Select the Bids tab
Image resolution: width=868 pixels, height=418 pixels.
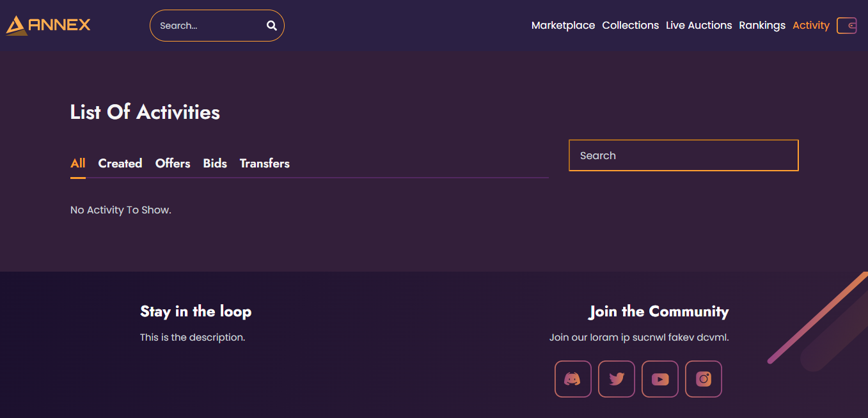pyautogui.click(x=215, y=164)
